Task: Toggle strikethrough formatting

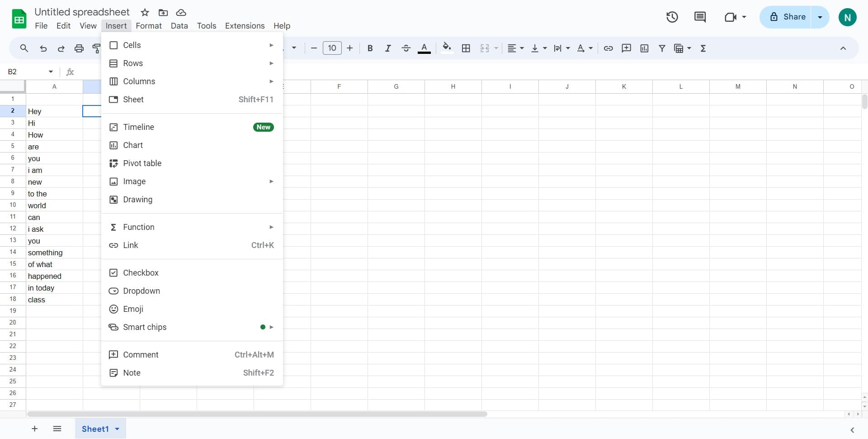Action: point(406,48)
